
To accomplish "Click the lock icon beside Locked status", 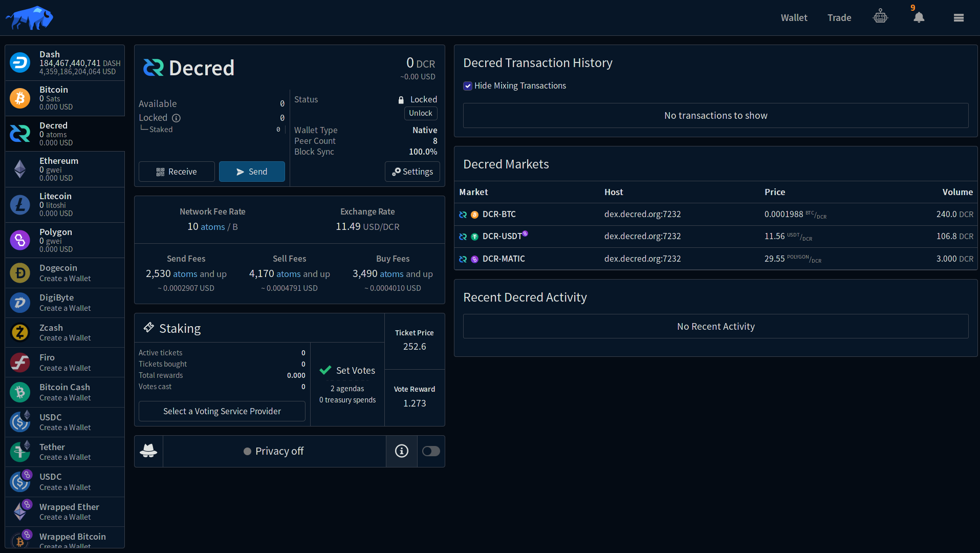I will pos(401,100).
